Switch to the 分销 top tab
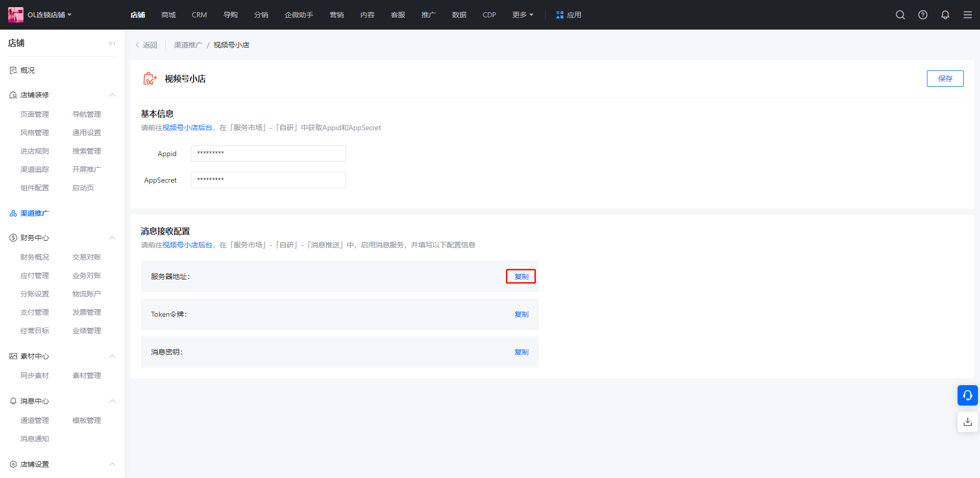The width and height of the screenshot is (980, 478). pos(261,15)
